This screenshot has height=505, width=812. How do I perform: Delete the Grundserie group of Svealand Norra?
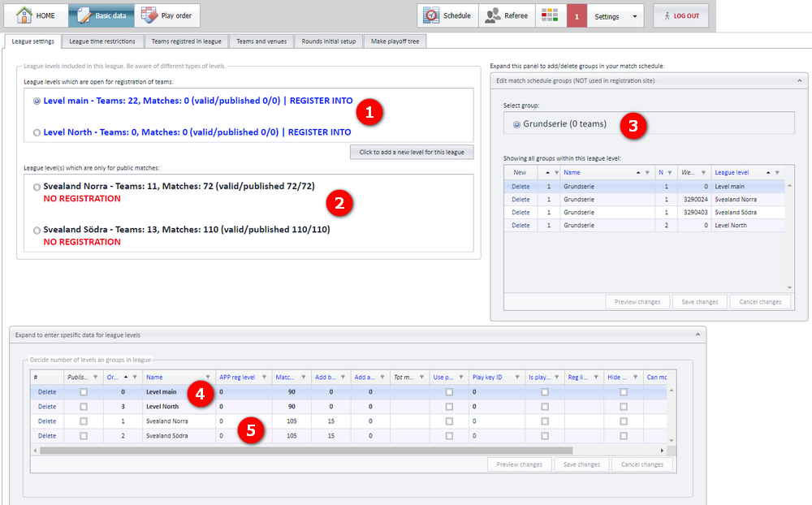(520, 200)
